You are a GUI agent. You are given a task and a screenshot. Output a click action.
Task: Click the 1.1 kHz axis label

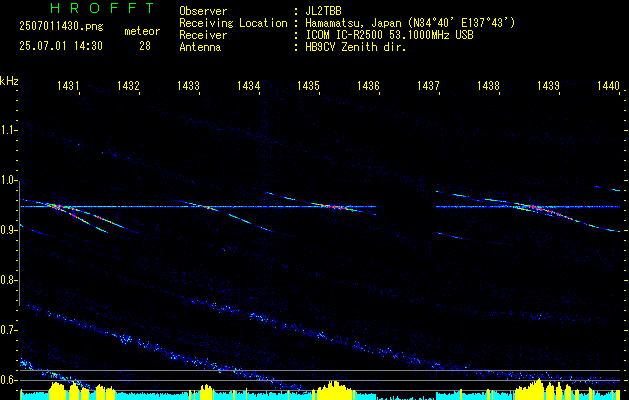(8, 130)
